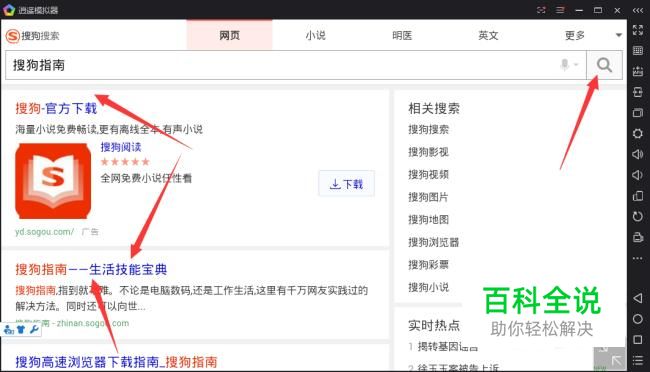
Task: Switch to the 英文 tab
Action: pos(488,35)
